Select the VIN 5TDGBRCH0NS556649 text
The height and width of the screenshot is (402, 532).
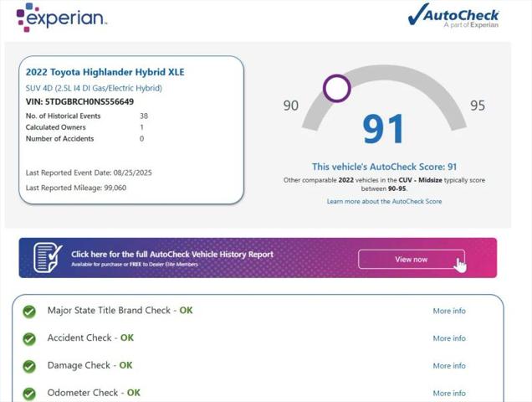pyautogui.click(x=79, y=101)
